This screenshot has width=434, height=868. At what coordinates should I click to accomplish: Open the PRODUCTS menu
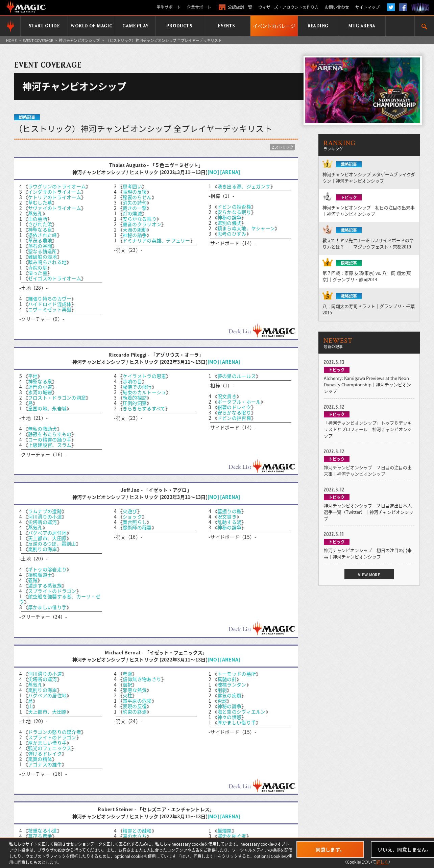(x=179, y=26)
